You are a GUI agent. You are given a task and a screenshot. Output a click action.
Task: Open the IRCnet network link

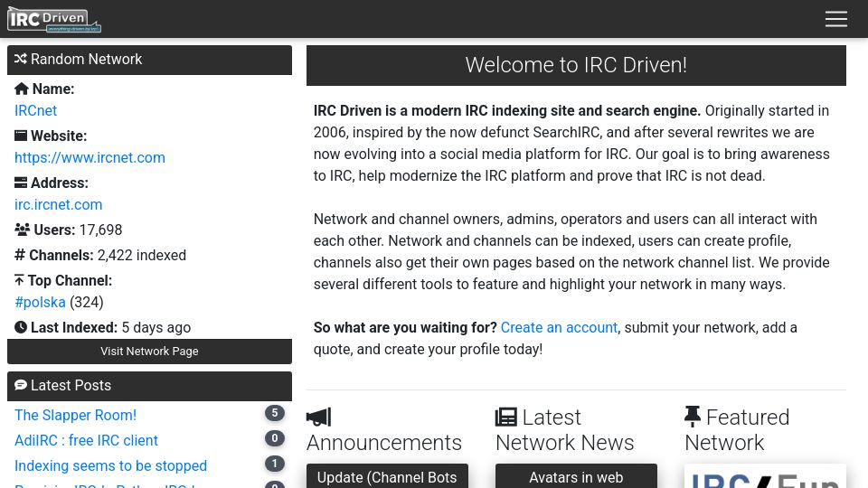pyautogui.click(x=35, y=110)
